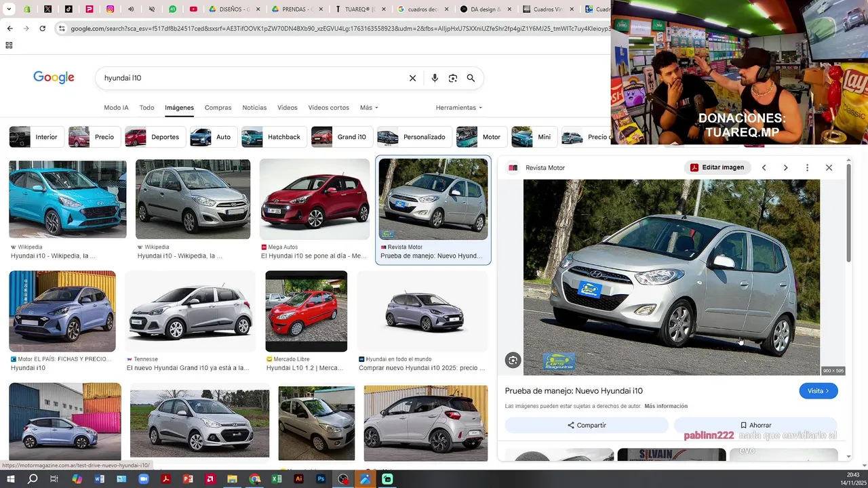Screen dimensions: 868x488
Task: Click the Compartir button
Action: (587, 425)
